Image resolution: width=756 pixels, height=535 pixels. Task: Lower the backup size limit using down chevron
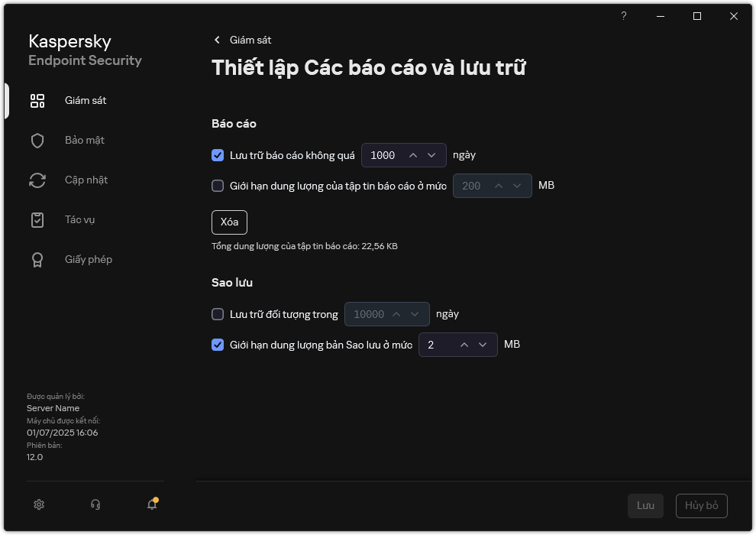483,345
